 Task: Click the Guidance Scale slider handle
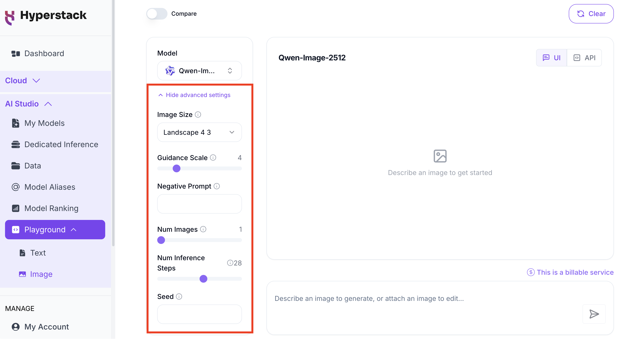[x=177, y=168]
